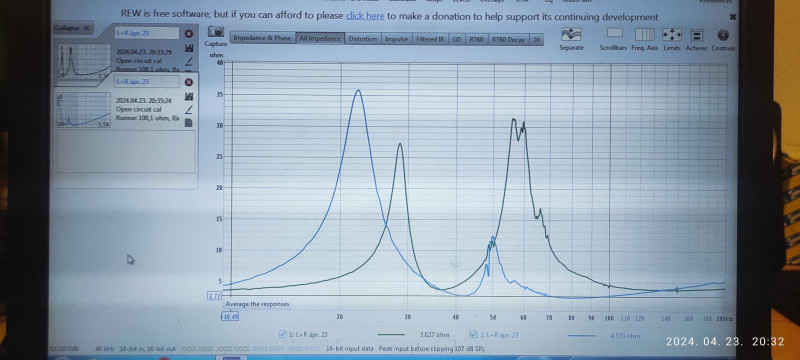This screenshot has height=360, width=800.
Task: Remove the 20:33:29 measurement via red X
Action: pos(188,34)
